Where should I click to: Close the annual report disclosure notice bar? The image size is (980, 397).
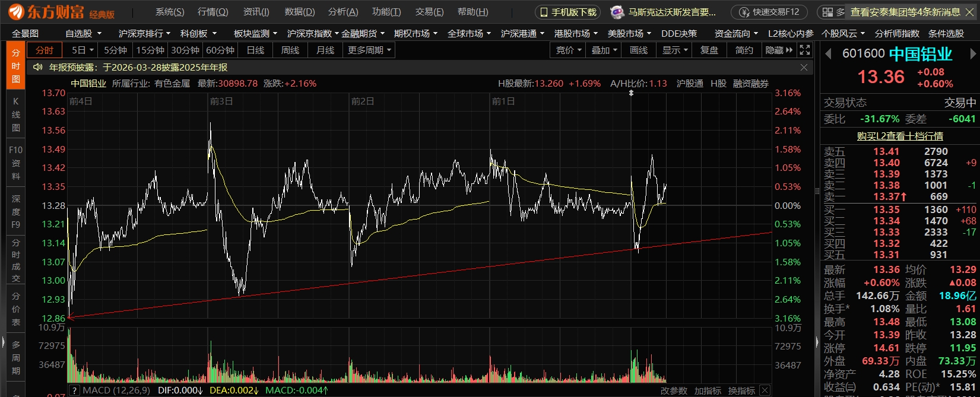(x=804, y=68)
